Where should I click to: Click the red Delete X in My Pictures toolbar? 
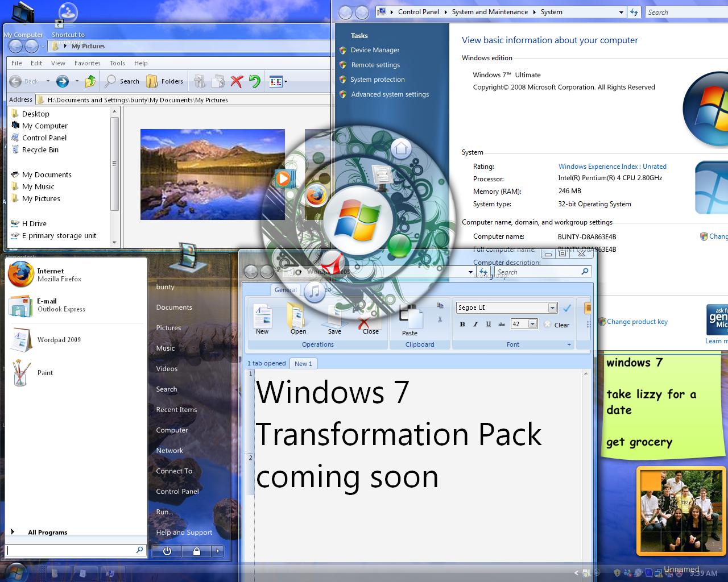pos(237,81)
